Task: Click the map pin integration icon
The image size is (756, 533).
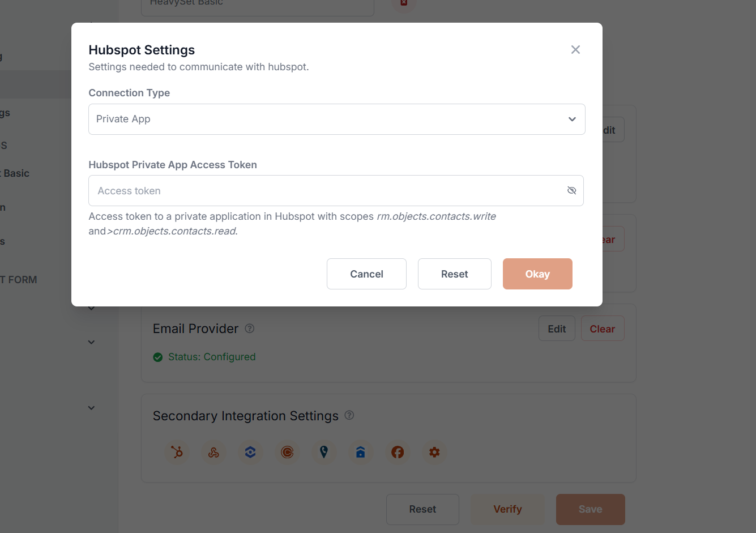Action: 324,452
